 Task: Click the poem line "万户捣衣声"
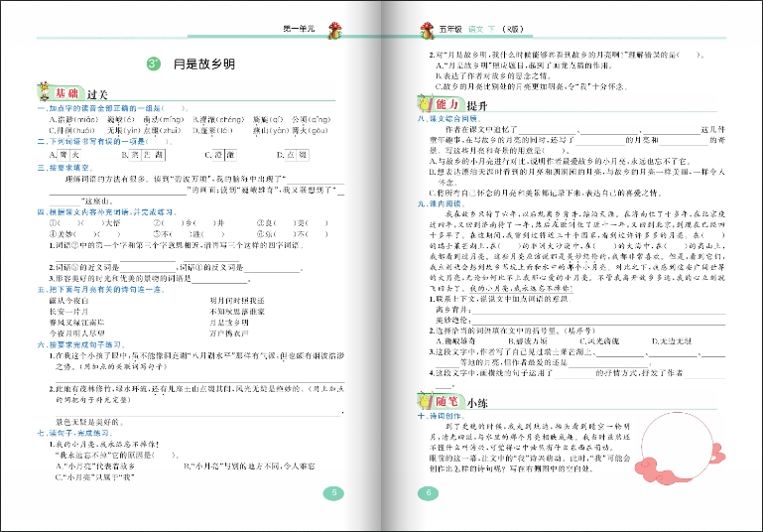[x=229, y=333]
